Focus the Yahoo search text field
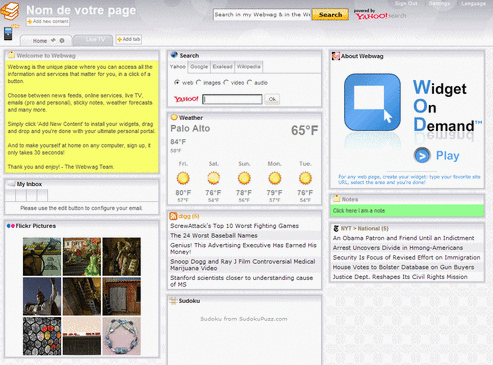Viewport: 493px width, 365px height. pyautogui.click(x=232, y=99)
